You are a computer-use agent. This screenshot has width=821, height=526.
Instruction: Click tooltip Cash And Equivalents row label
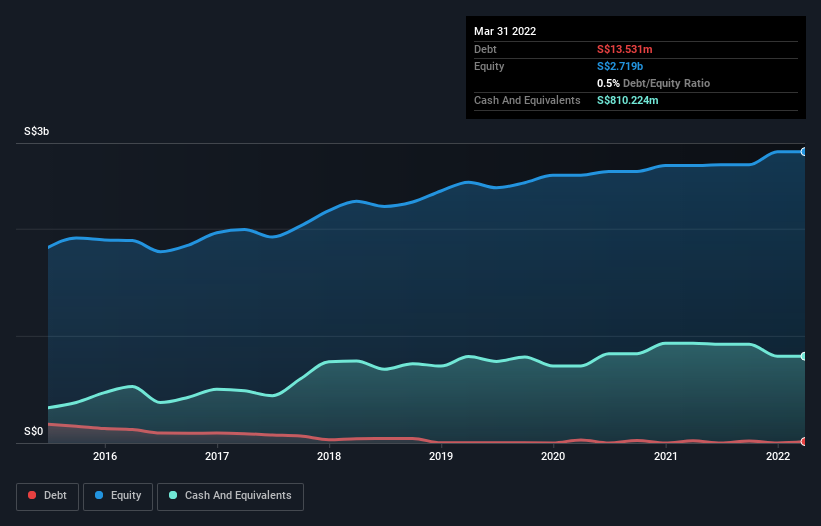527,100
